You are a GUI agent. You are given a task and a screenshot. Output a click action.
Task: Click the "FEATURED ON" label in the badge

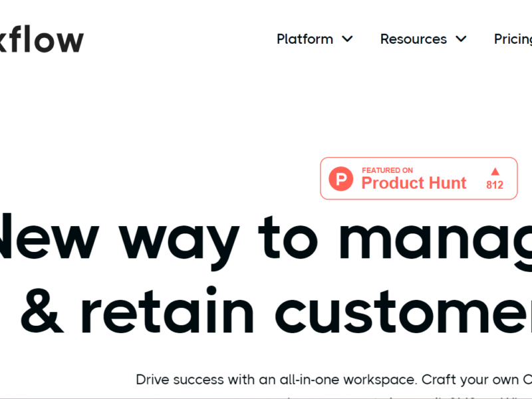click(387, 170)
